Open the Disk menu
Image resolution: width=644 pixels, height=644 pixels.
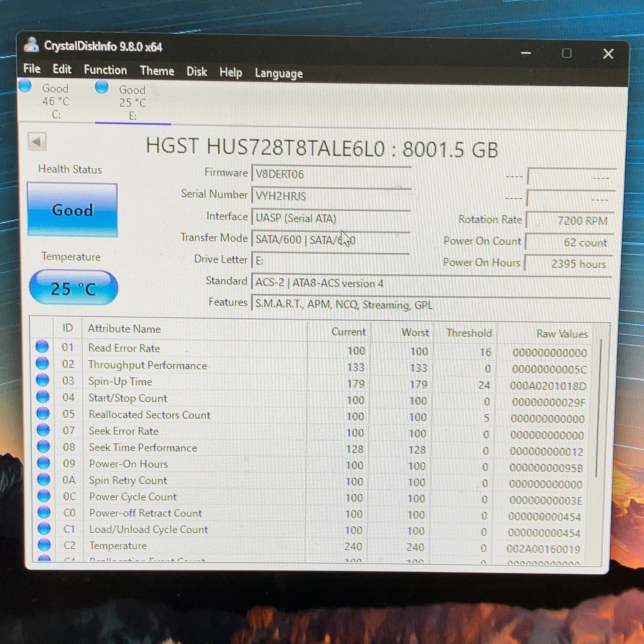click(197, 72)
